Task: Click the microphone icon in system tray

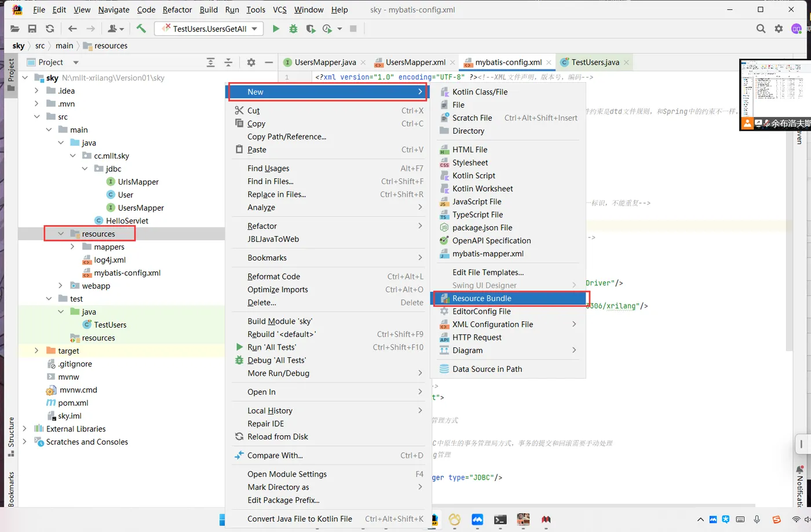Action: click(x=757, y=519)
